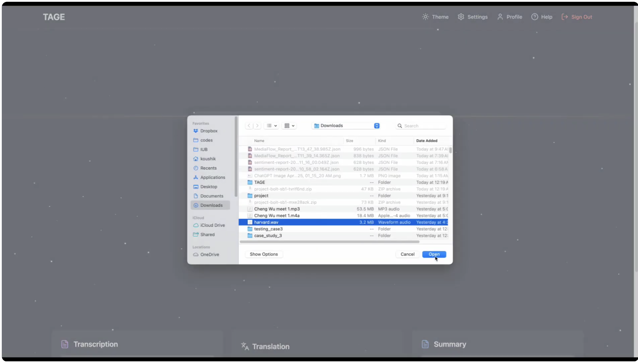Viewport: 638px width, 364px height.
Task: Open iCloud Drive in the sidebar
Action: pyautogui.click(x=212, y=225)
